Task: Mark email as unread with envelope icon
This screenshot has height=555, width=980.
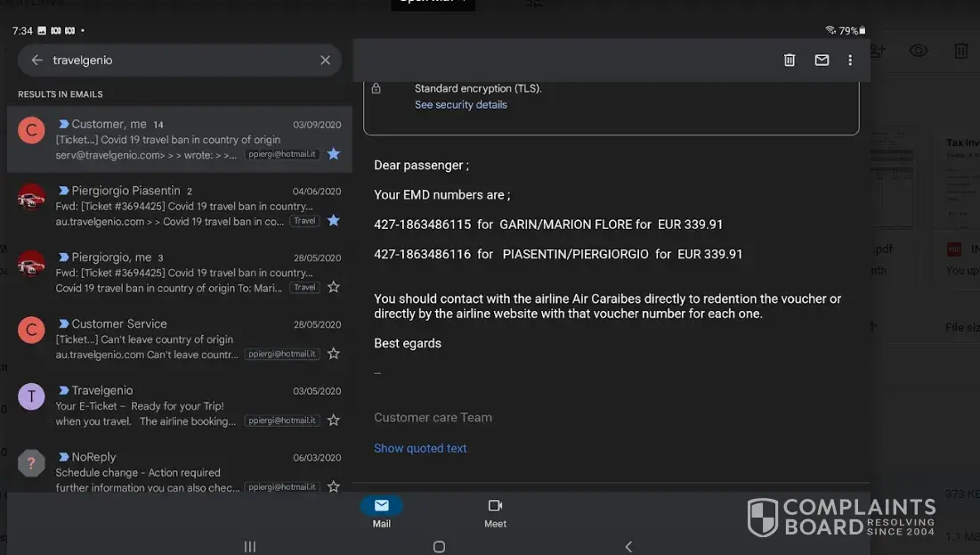Action: tap(822, 61)
